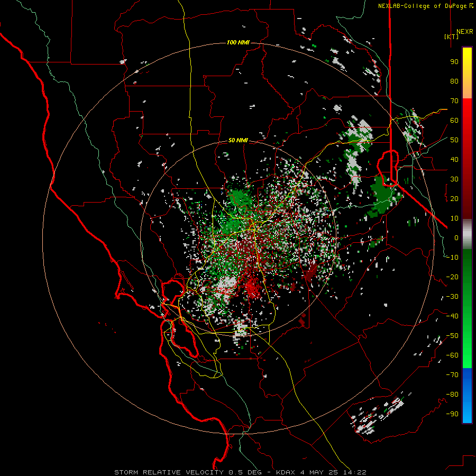Click the -40 value on velocity scale

tap(452, 316)
